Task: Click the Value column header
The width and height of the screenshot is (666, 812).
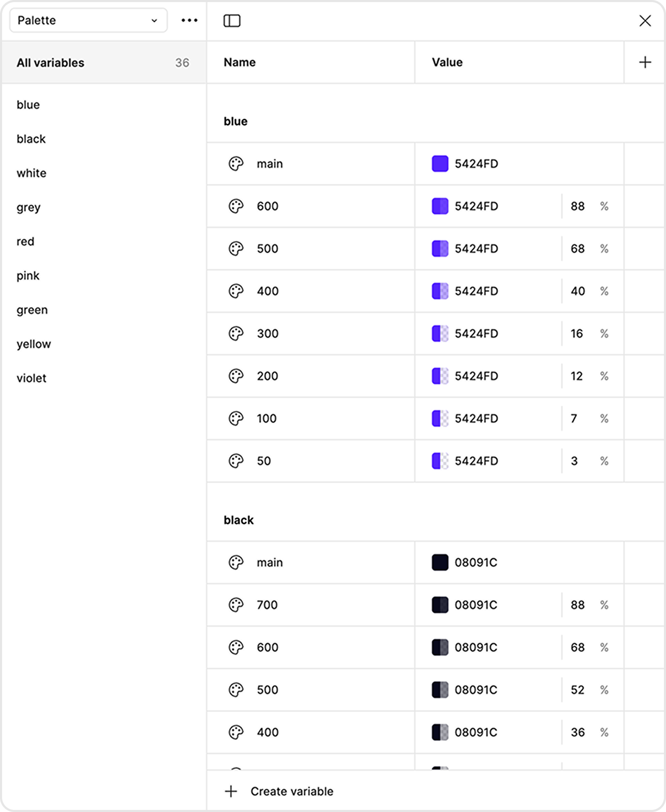Action: pos(447,62)
